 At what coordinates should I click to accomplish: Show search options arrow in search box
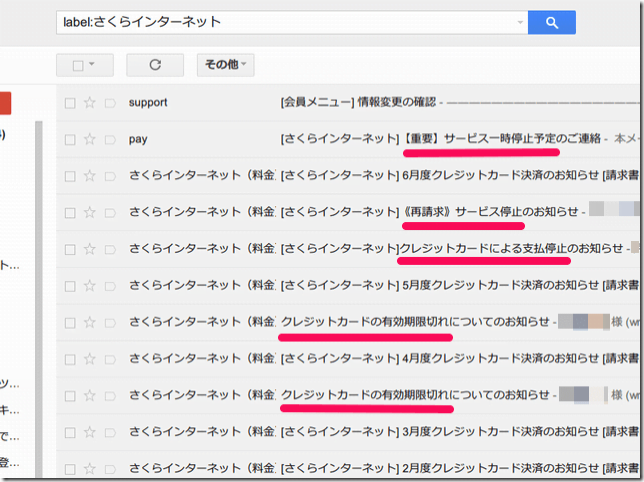520,22
